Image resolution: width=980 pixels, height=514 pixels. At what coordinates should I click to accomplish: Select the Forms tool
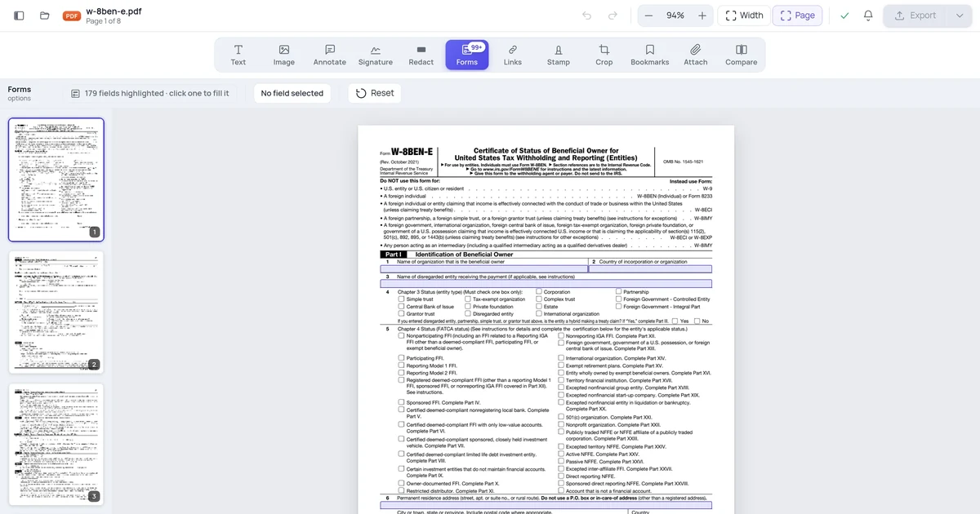[x=467, y=55]
